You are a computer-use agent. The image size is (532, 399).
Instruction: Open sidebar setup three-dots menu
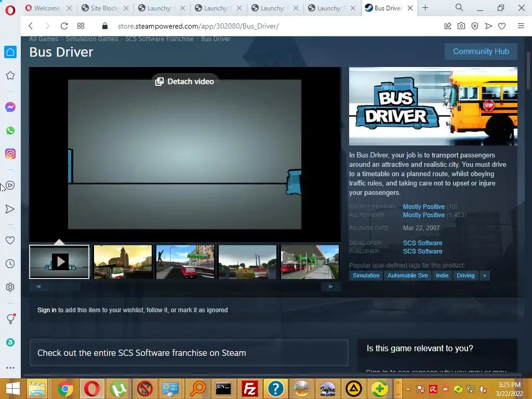click(x=10, y=368)
